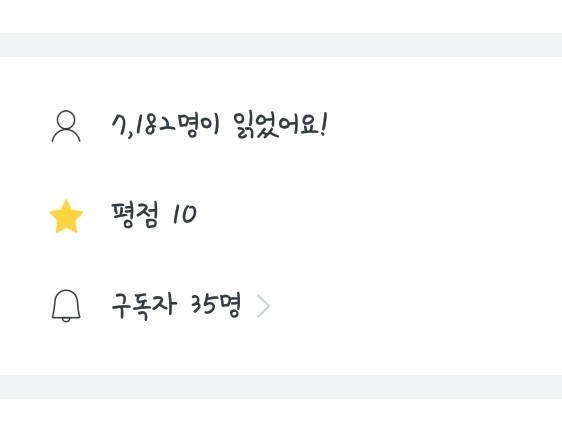
Task: Click the person silhouette reader icon
Action: [x=66, y=126]
